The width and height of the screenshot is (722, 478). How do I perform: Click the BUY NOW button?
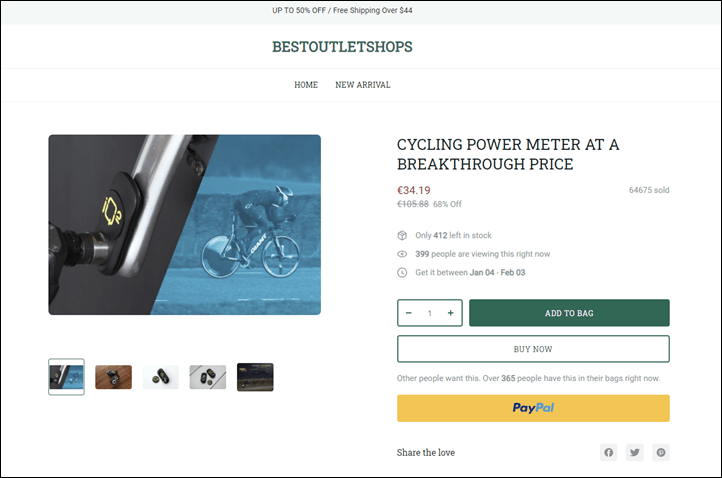pos(533,349)
